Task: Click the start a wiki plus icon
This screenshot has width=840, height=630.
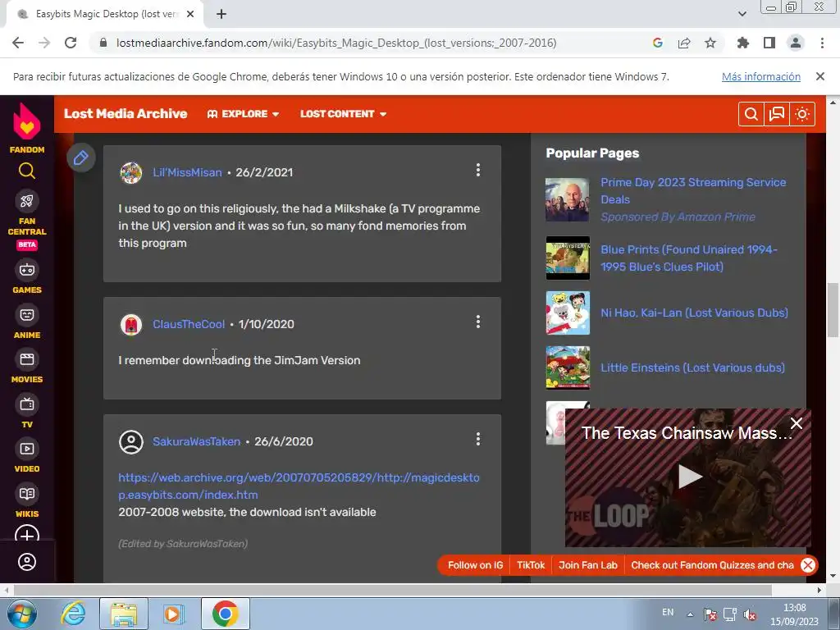Action: [x=27, y=535]
